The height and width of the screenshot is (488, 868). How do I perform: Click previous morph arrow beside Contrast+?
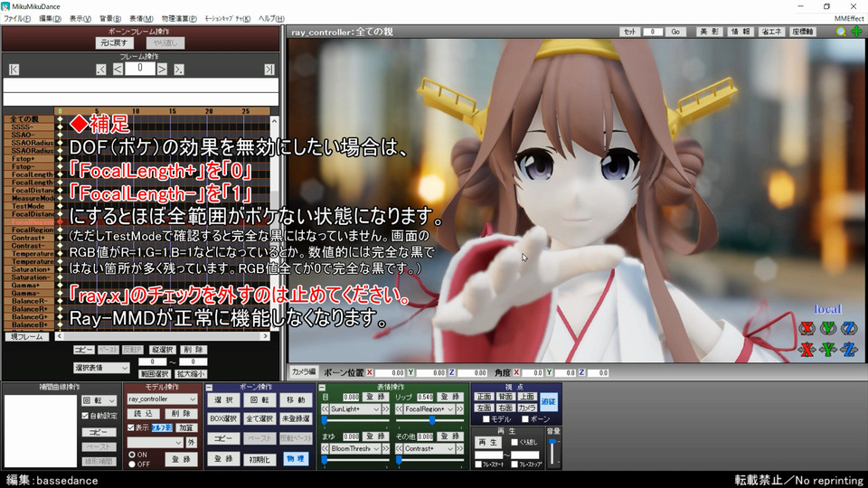pyautogui.click(x=399, y=449)
